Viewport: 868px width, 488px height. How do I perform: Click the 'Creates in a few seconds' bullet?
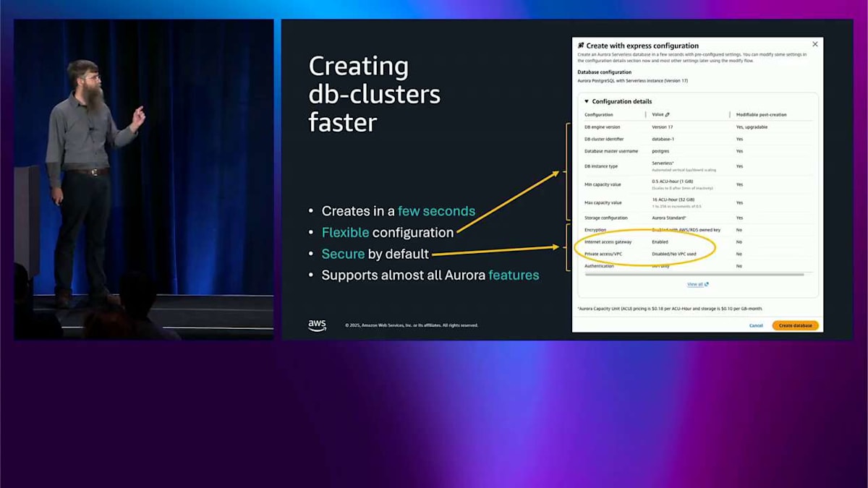point(399,211)
